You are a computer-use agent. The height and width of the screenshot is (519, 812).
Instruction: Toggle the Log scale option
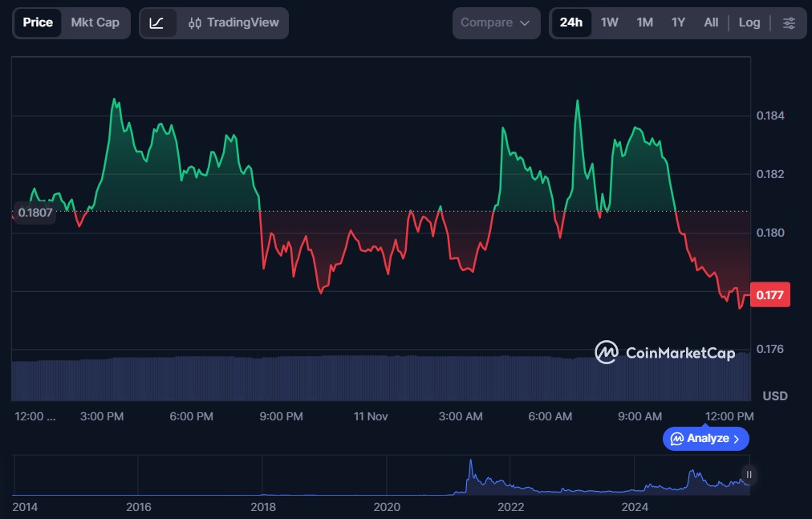click(749, 23)
